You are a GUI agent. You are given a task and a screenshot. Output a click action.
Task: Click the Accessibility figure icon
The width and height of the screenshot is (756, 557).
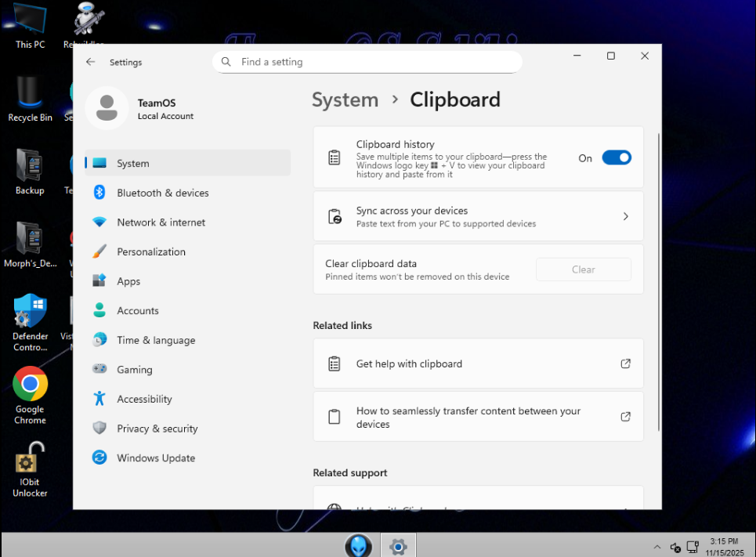point(99,399)
